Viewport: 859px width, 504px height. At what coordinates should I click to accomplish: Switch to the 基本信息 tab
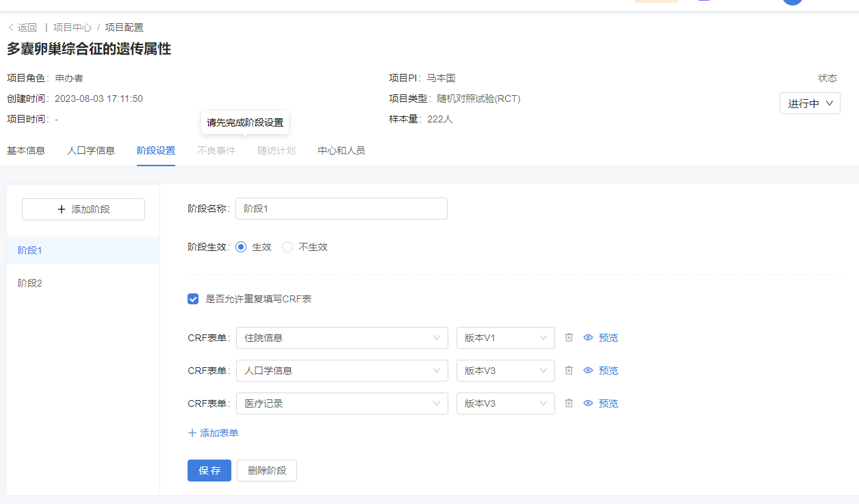click(x=26, y=150)
